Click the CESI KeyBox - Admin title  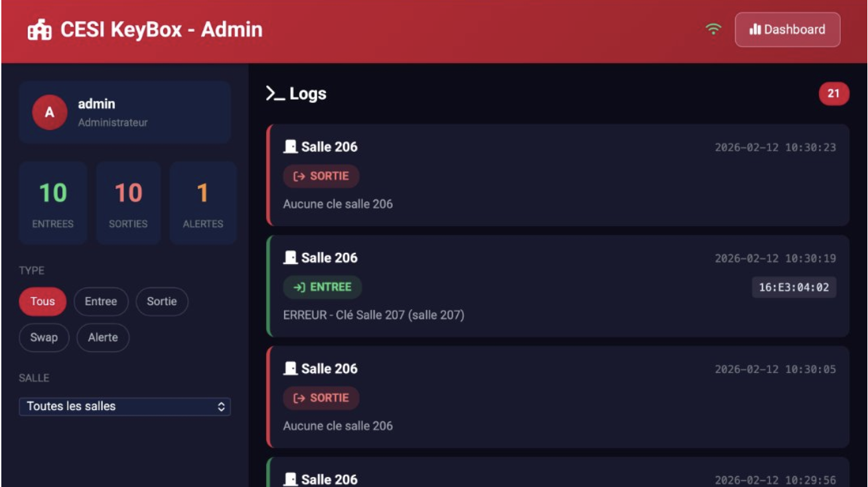161,30
